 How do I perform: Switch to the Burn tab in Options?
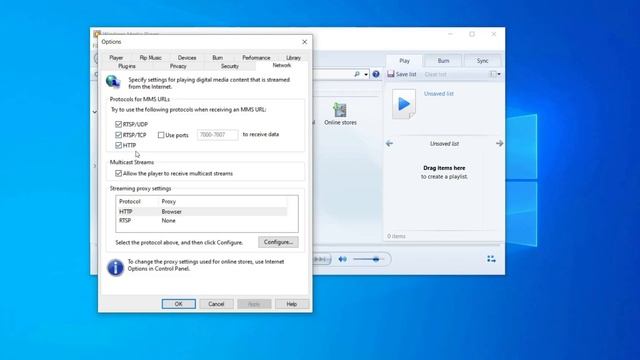pos(218,58)
